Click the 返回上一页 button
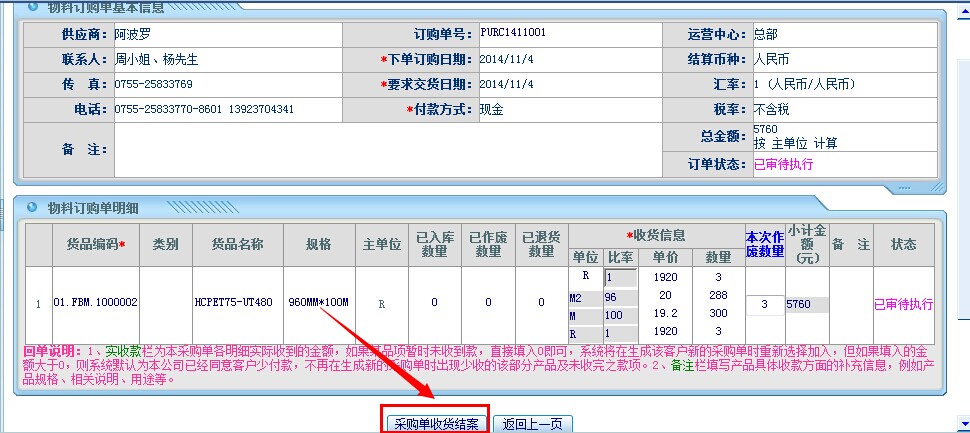Image resolution: width=970 pixels, height=433 pixels. [x=534, y=424]
